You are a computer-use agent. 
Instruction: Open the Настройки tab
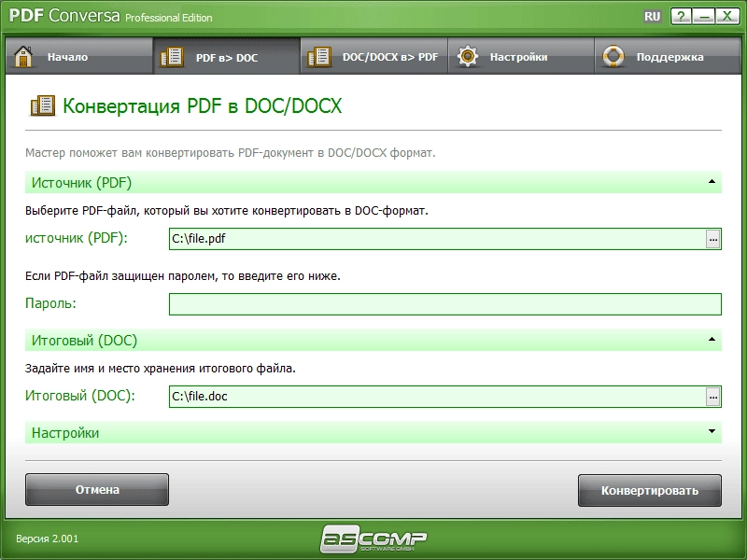coord(521,56)
